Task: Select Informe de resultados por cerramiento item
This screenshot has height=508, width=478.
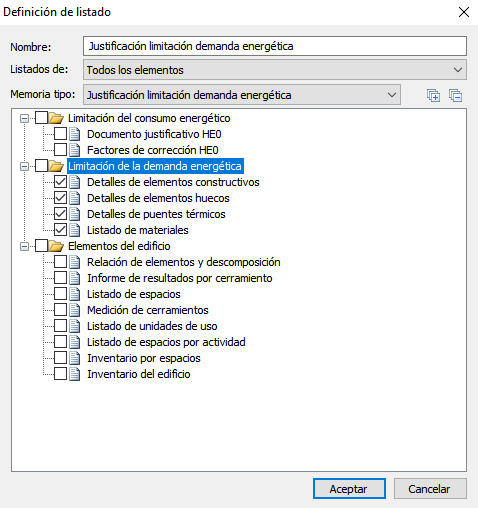Action: click(180, 278)
